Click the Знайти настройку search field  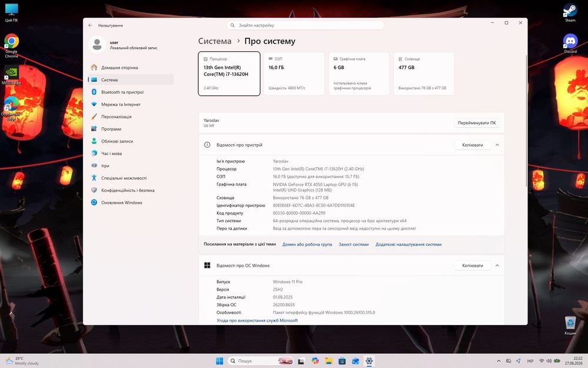(305, 25)
